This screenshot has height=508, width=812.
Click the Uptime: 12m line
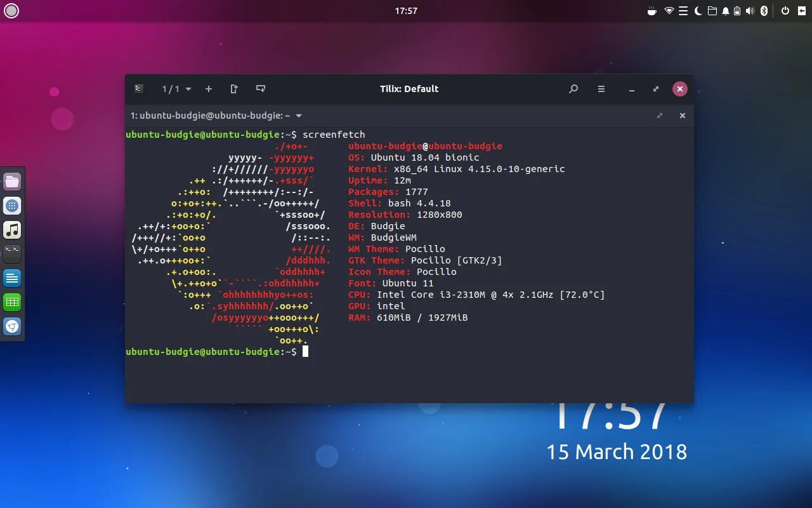(379, 180)
